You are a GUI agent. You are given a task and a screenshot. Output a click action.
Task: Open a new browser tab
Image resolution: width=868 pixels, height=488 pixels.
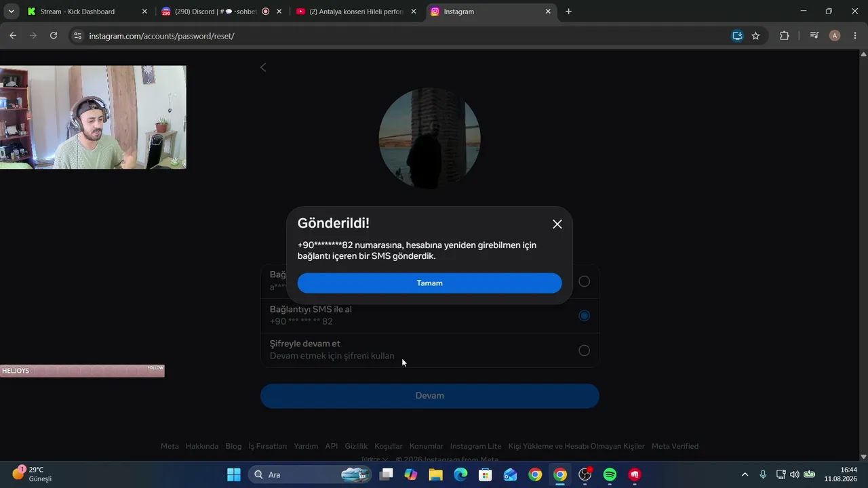click(568, 12)
